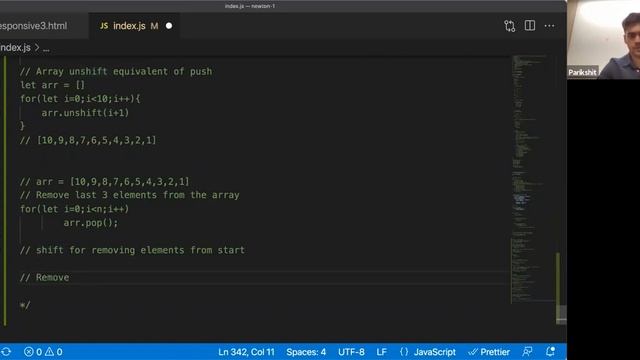The height and width of the screenshot is (360, 640).
Task: Open errors and warnings count in status bar
Action: point(43,351)
